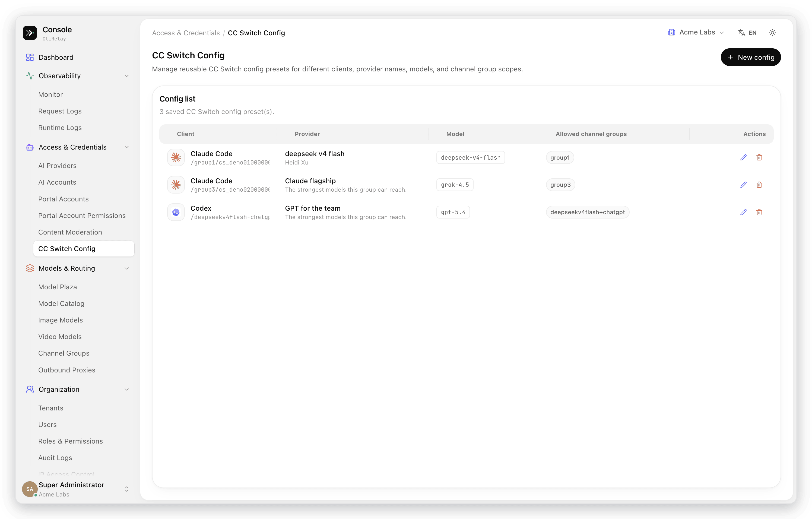Click the deepseekv4flash+chatgpt group chip
Viewport: 812px width, 519px height.
point(587,212)
